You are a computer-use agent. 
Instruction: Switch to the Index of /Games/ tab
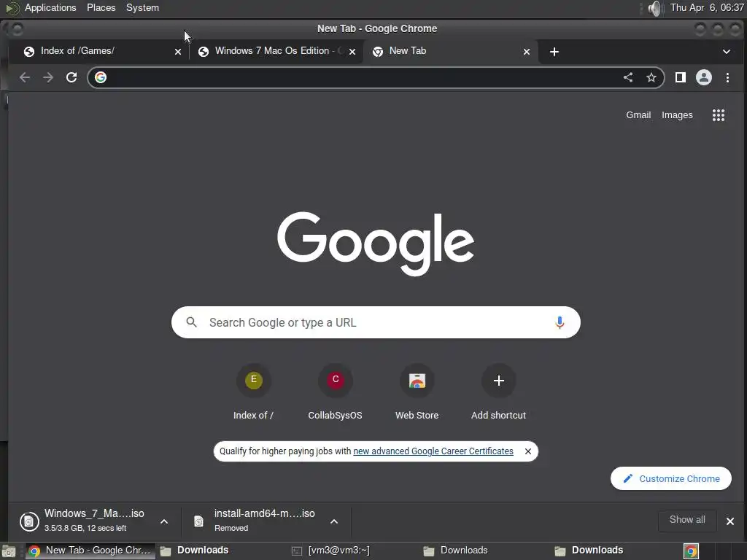(102, 51)
